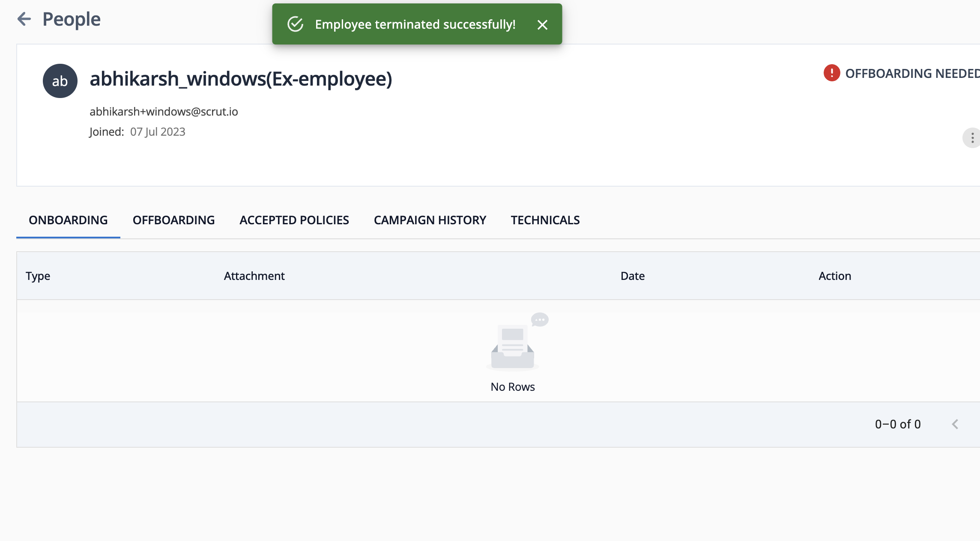This screenshot has width=980, height=541.
Task: Switch to the Onboarding tab
Action: point(68,220)
